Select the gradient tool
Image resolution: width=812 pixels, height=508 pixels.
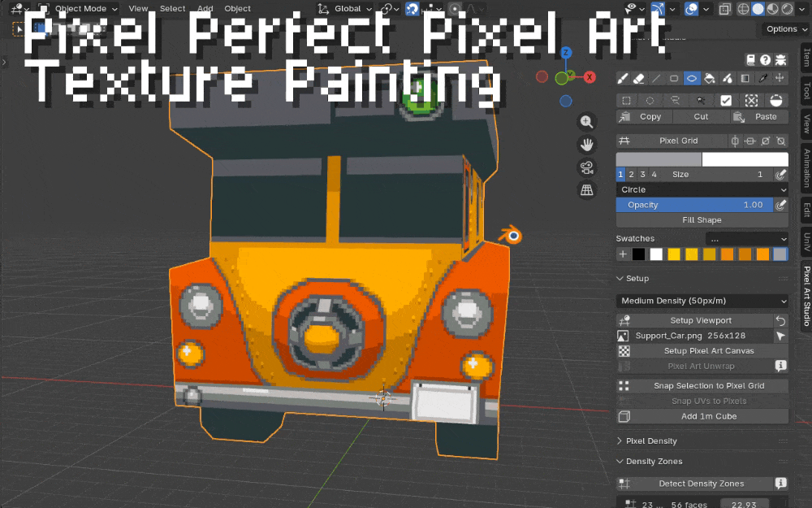[x=745, y=78]
